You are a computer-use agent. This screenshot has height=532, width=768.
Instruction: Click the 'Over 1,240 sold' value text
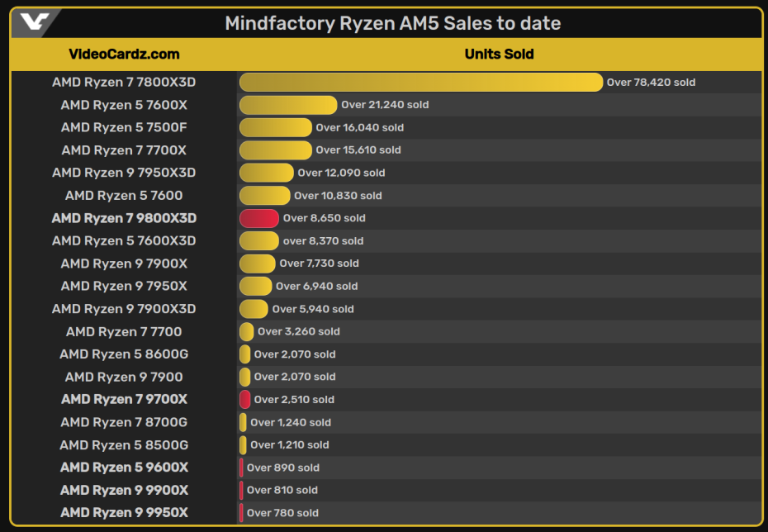click(291, 422)
